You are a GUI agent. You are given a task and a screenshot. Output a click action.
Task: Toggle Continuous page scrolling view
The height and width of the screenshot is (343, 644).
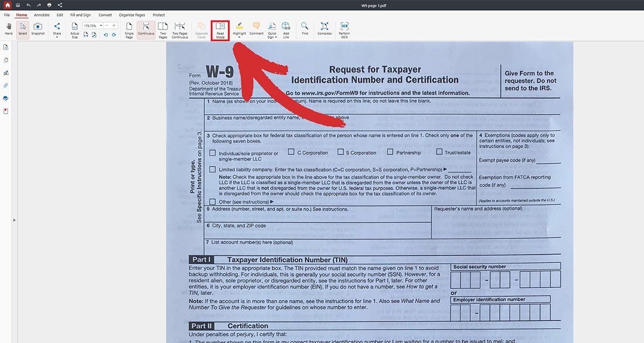coord(146,30)
